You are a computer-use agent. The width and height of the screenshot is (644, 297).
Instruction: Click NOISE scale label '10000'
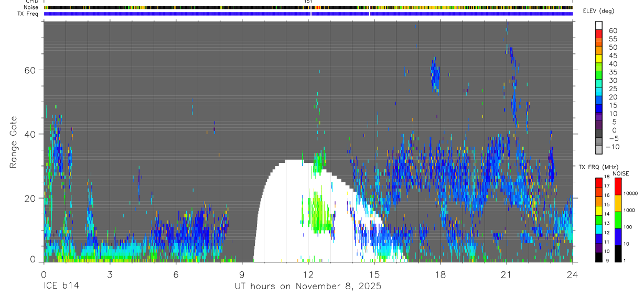click(630, 193)
